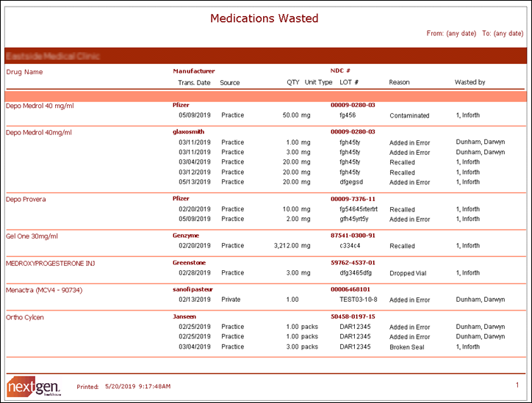Click transaction date 03/12/2019

[195, 173]
